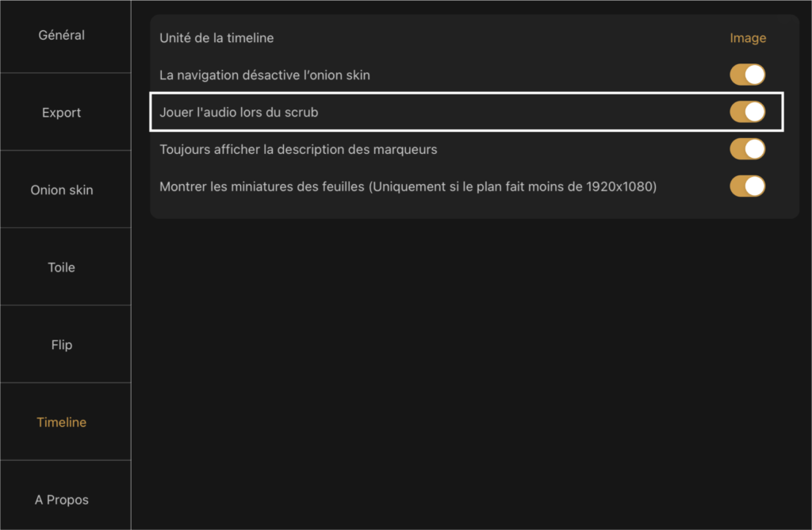
Task: Click the "Montrer les miniatures des feuilles" label
Action: tap(262, 186)
